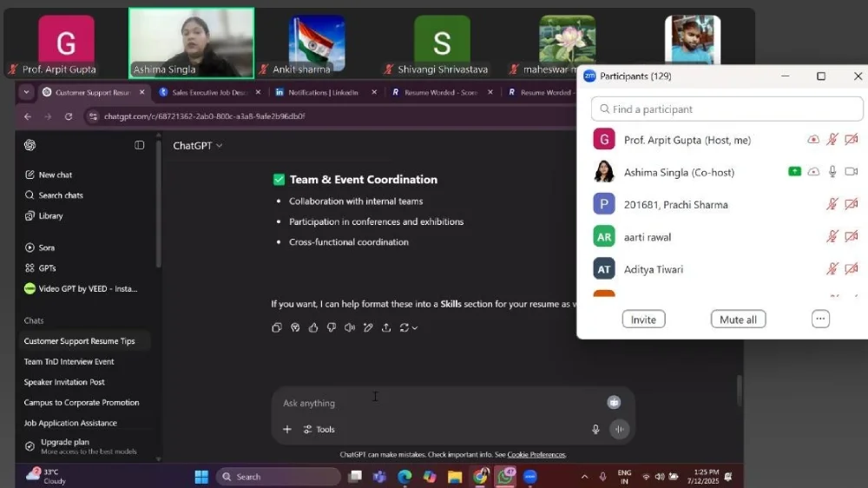Collapse the ChatGPT sidebar using panel icon
This screenshot has width=868, height=488.
139,145
